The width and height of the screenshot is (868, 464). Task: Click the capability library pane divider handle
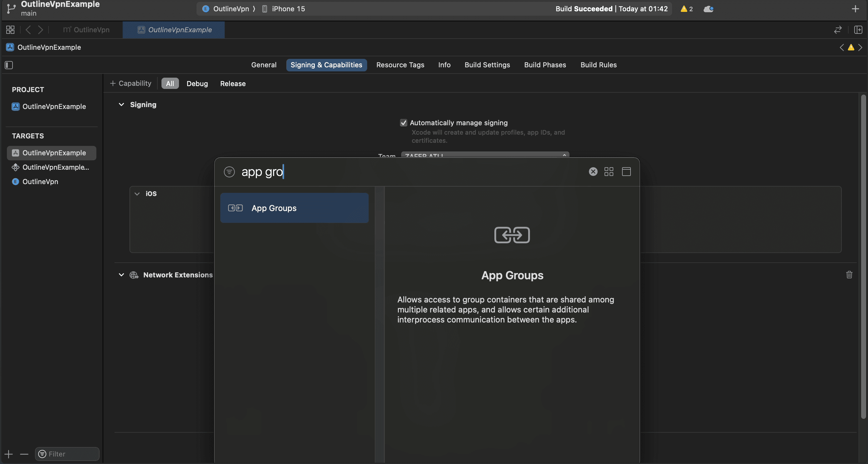(380, 324)
